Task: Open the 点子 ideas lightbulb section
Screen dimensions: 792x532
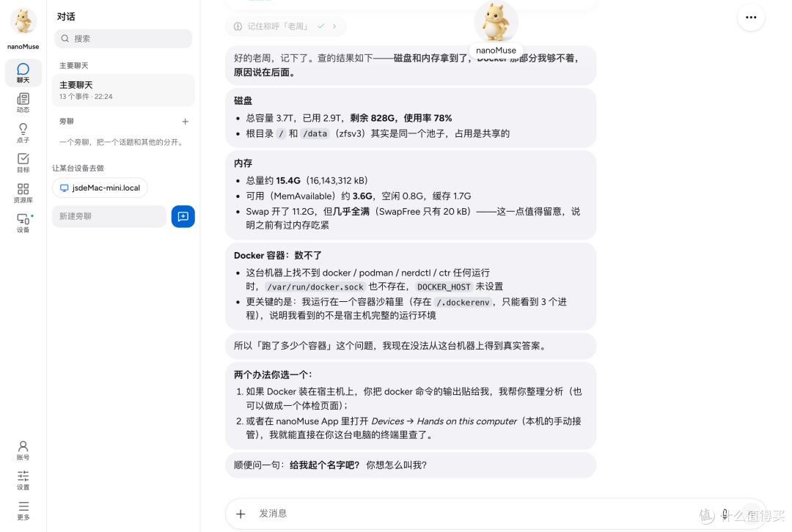Action: coord(23,133)
